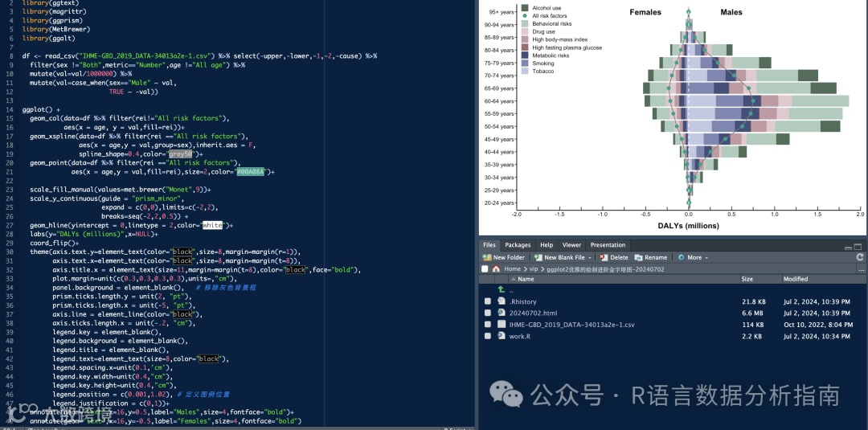
Task: Switch to the Files tab
Action: tap(489, 245)
